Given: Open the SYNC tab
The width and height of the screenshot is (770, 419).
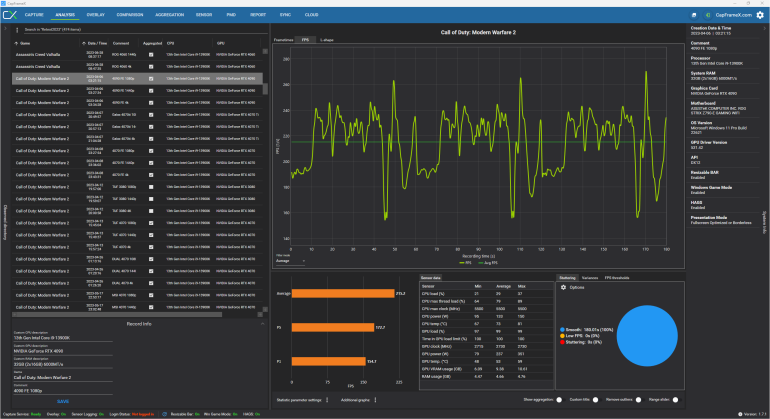Looking at the screenshot, I should [285, 15].
